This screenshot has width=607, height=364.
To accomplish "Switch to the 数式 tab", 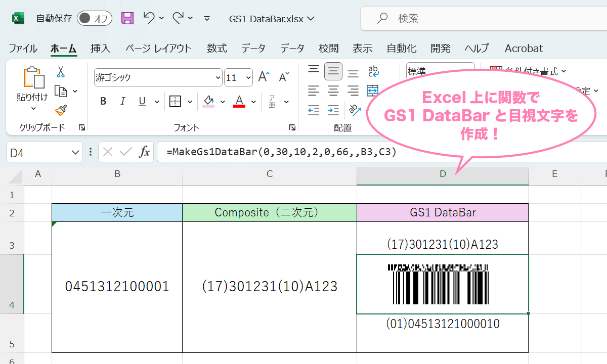I will click(216, 49).
